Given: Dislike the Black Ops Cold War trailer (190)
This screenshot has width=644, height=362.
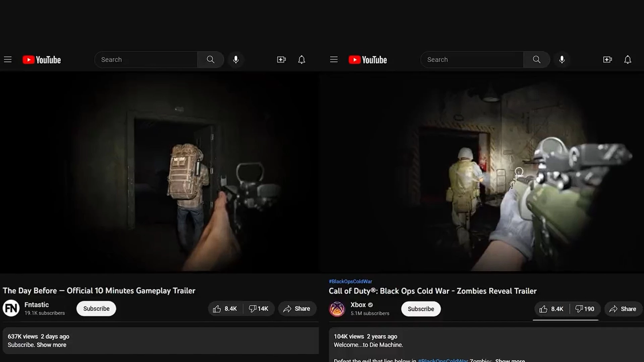Looking at the screenshot, I should pyautogui.click(x=585, y=309).
